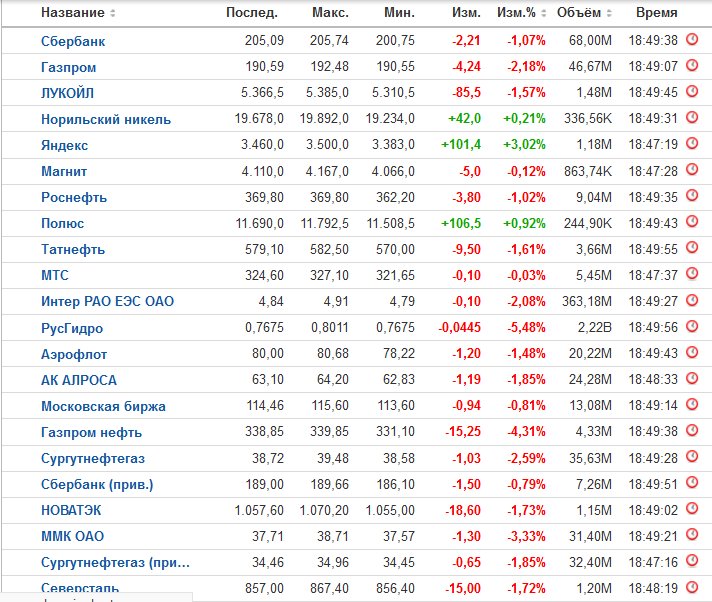Click the Послед. column header

[x=252, y=13]
